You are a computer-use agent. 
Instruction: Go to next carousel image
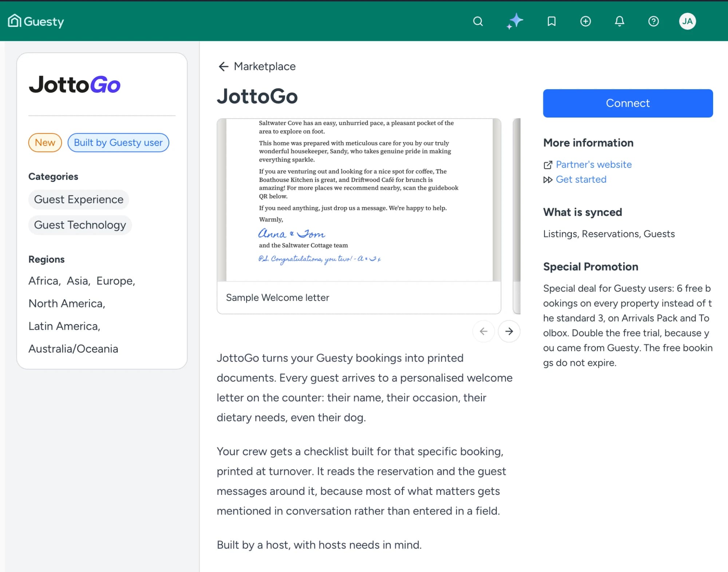tap(509, 331)
